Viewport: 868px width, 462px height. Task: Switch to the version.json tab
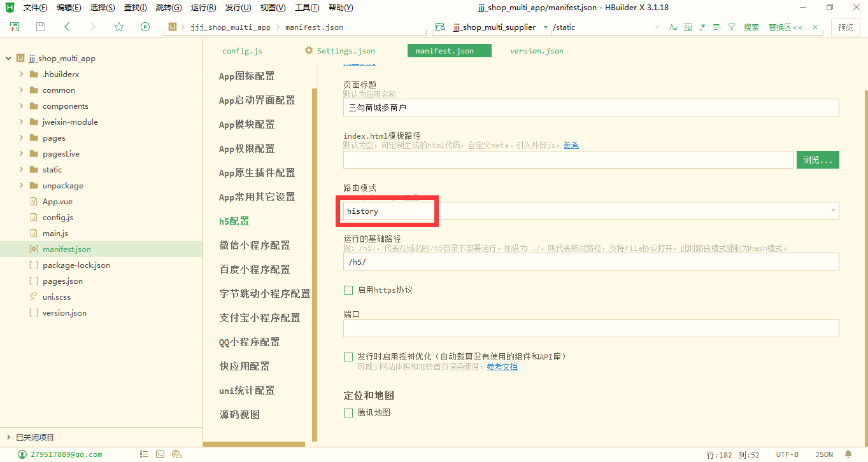pyautogui.click(x=537, y=51)
